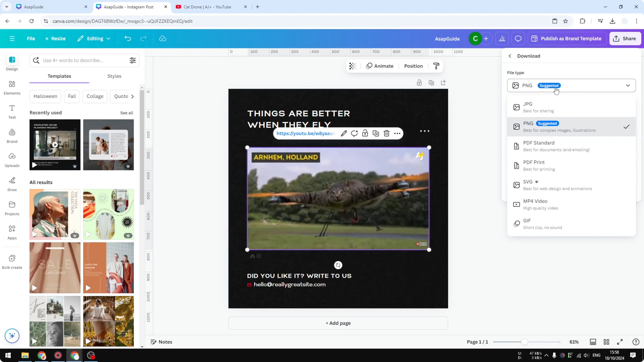This screenshot has width=644, height=362.
Task: Expand more template category chips
Action: coord(132,96)
